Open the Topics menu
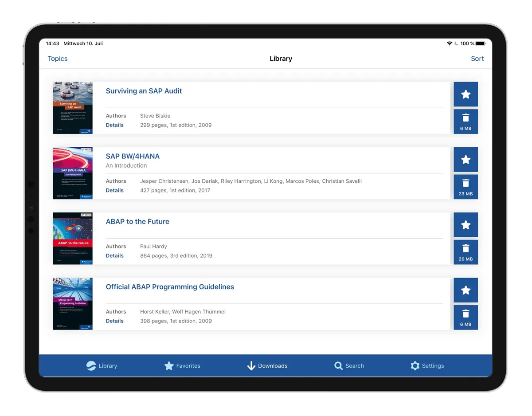Screen dimensions: 532x416 tap(58, 59)
